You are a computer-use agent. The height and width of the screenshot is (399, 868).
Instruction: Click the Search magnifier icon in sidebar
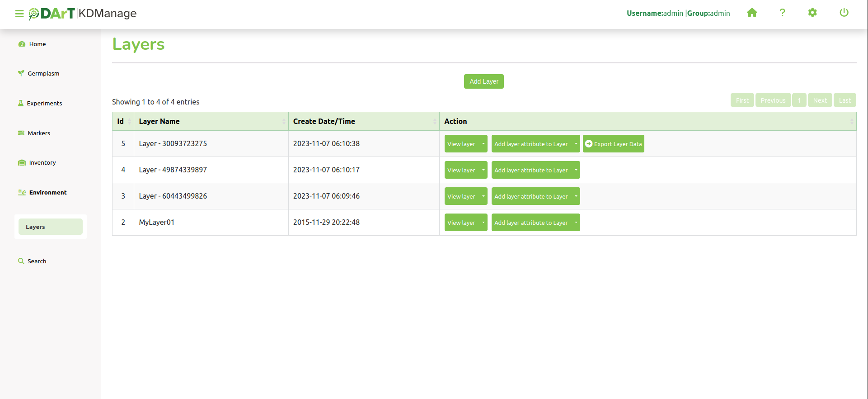(21, 261)
